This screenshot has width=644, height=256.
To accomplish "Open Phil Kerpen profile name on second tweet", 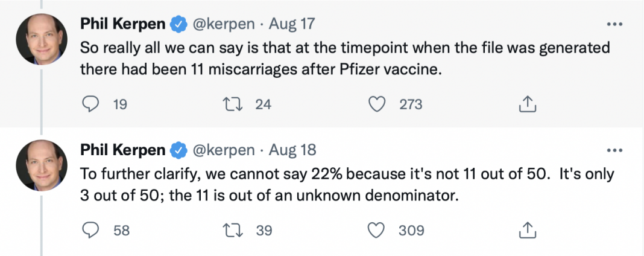I will click(x=122, y=150).
